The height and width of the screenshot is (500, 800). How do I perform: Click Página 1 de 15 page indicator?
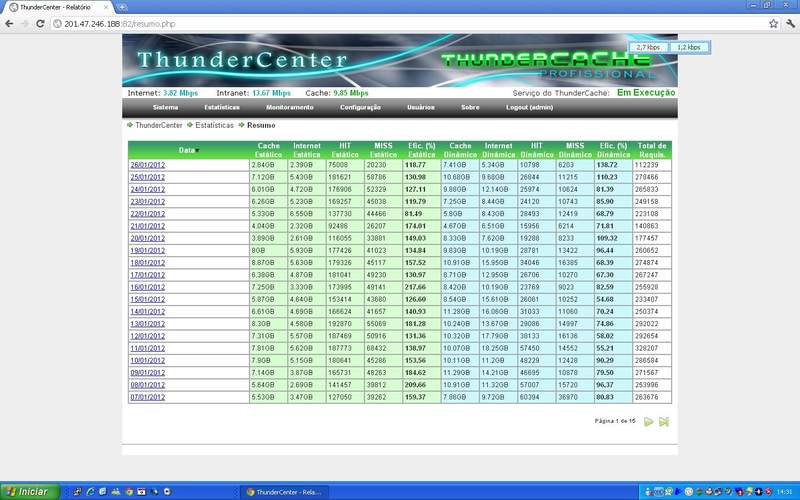pos(615,421)
